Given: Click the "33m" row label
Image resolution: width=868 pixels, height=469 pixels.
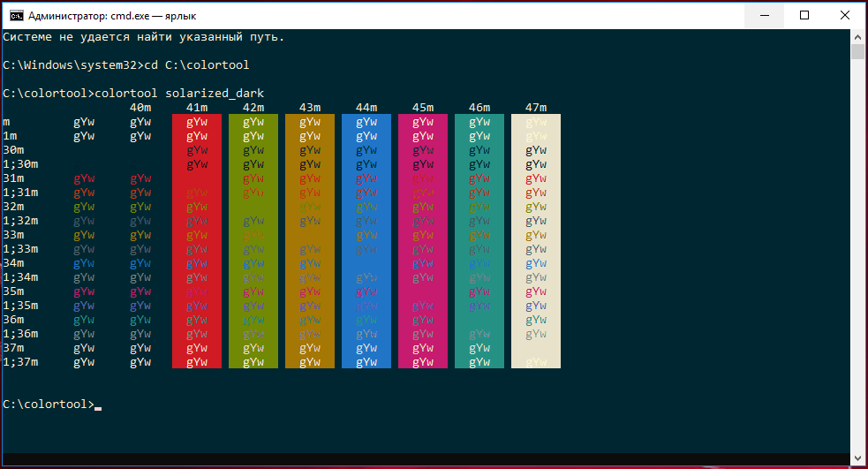Looking at the screenshot, I should (x=13, y=235).
